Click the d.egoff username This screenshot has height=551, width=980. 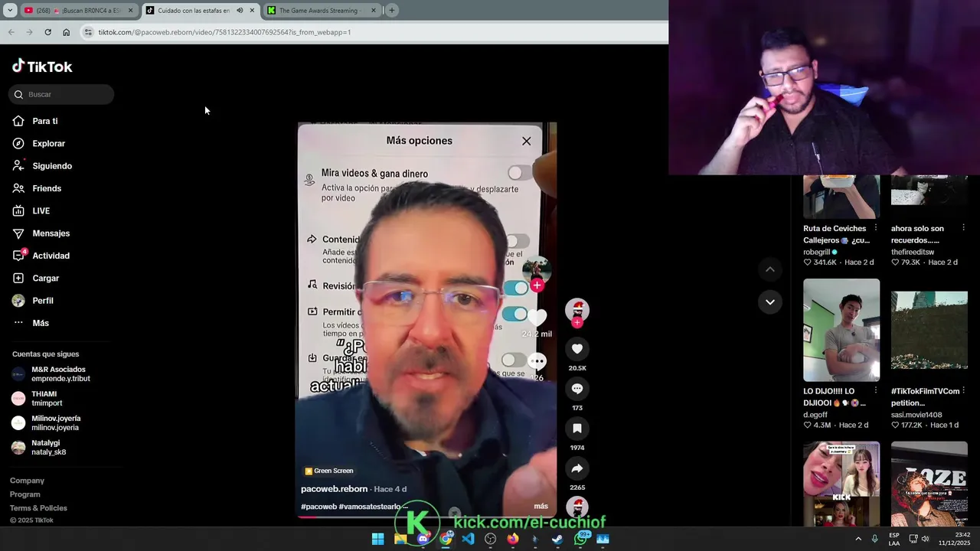click(x=815, y=415)
